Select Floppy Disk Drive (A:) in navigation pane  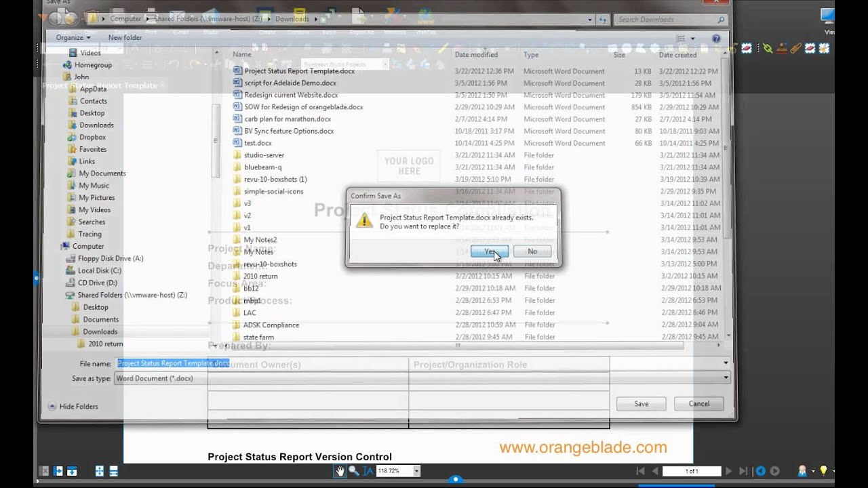pos(111,258)
